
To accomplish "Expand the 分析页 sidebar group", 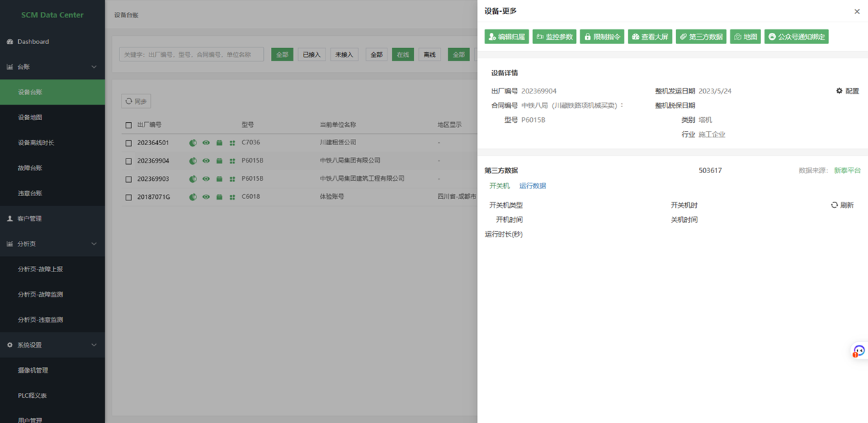I will (x=52, y=243).
